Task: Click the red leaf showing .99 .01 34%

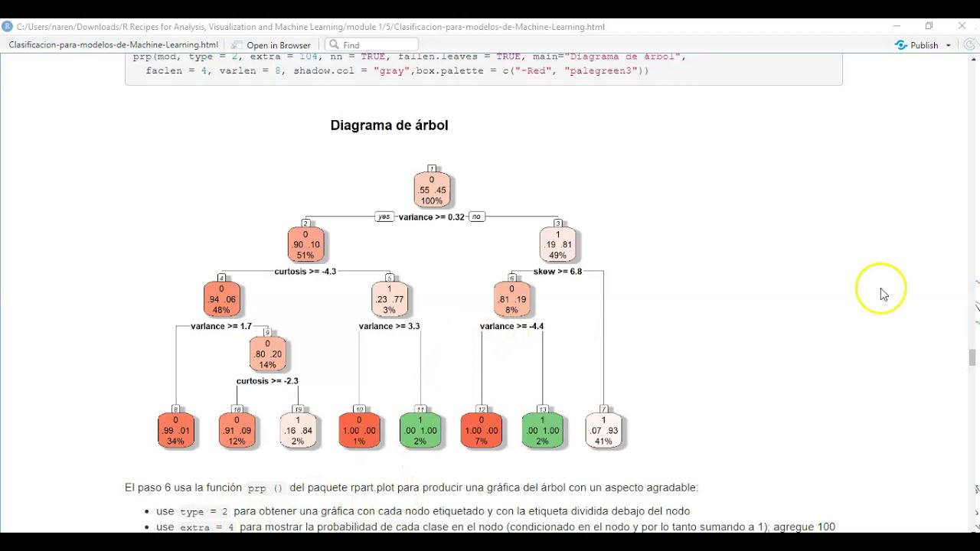Action: coord(175,431)
